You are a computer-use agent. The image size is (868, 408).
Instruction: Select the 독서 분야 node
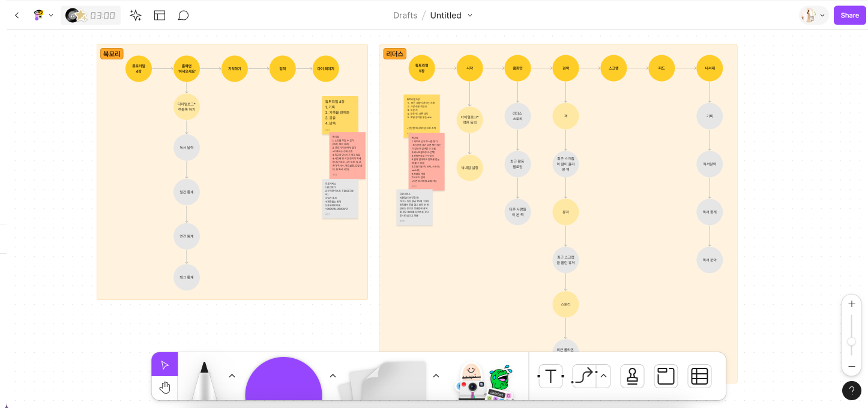(710, 260)
